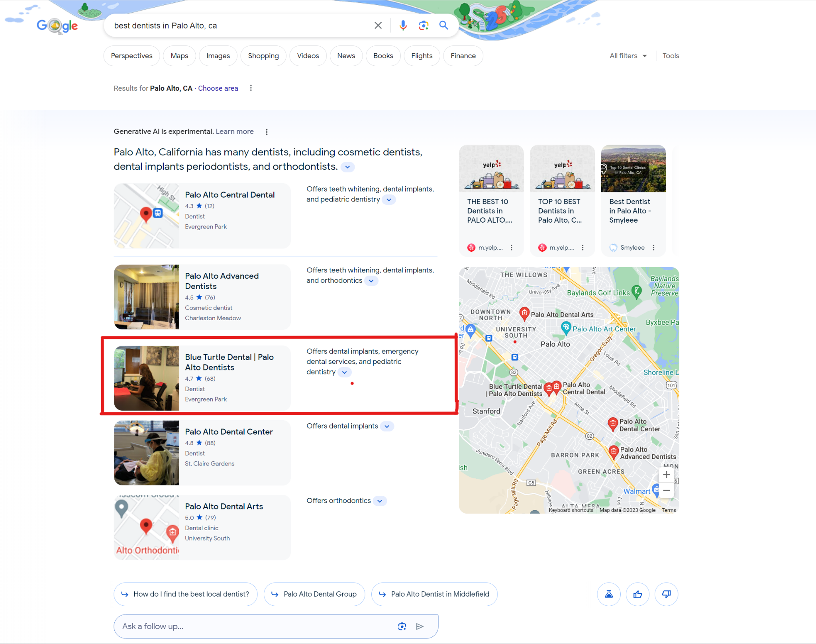Select Palo Alto Dental Group suggestion
816x644 pixels.
point(314,594)
